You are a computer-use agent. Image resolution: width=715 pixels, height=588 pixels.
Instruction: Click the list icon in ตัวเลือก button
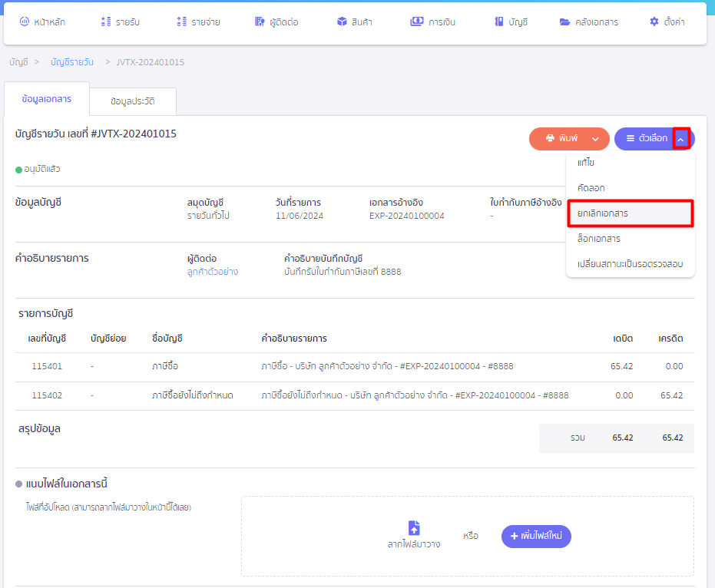tap(631, 138)
